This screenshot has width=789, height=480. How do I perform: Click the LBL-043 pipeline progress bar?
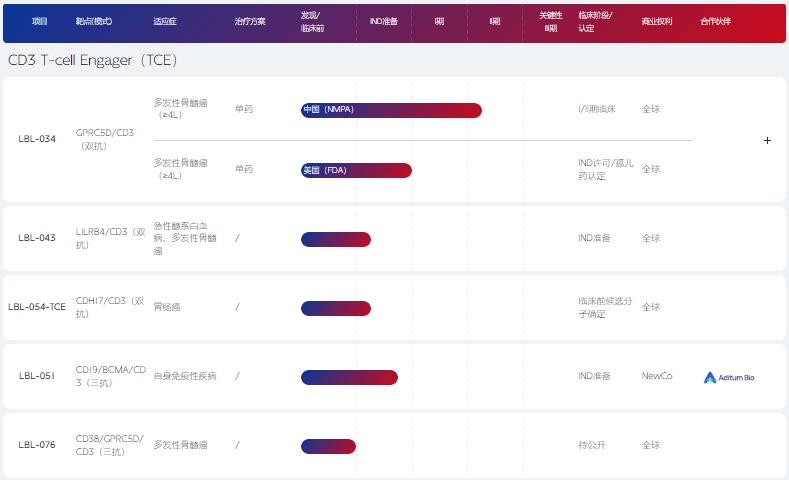tap(336, 239)
